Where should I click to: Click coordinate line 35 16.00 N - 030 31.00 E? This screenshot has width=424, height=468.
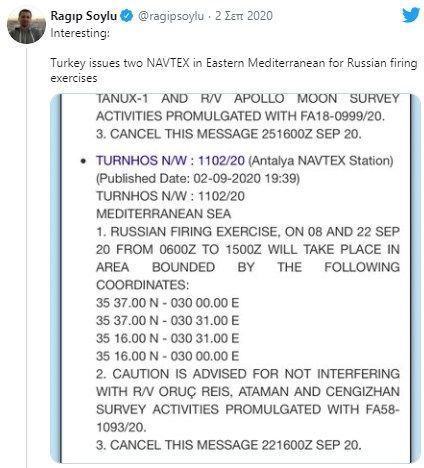pyautogui.click(x=168, y=338)
